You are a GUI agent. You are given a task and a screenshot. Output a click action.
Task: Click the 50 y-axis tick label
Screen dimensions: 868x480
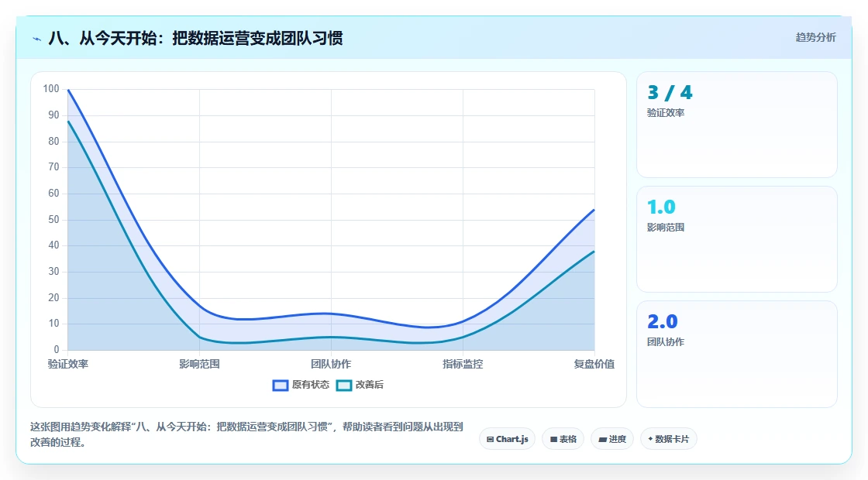point(53,220)
